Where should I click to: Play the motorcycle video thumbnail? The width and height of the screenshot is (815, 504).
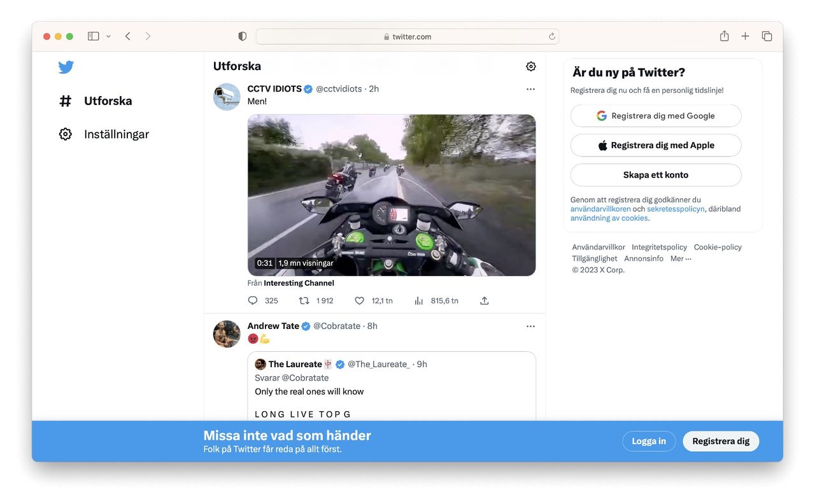tap(391, 195)
